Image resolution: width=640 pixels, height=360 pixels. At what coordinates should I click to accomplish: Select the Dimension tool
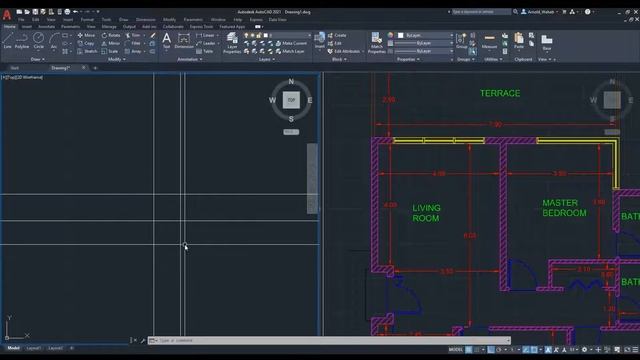[x=184, y=41]
